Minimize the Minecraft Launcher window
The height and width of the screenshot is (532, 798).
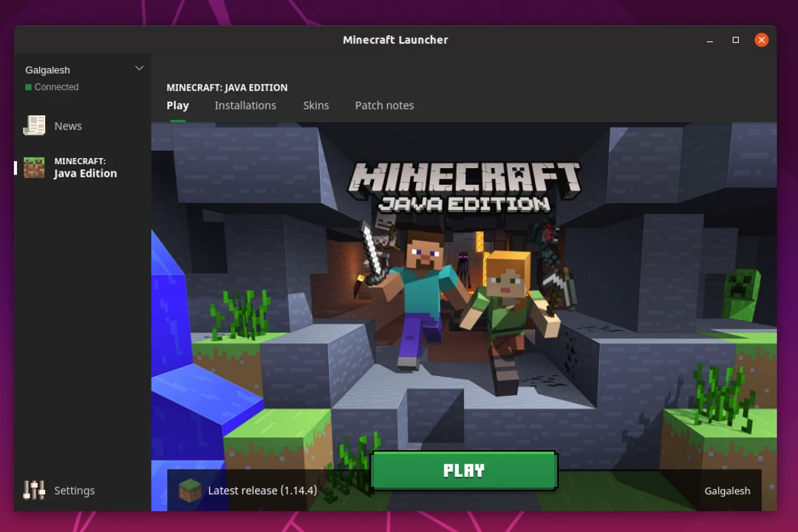709,40
